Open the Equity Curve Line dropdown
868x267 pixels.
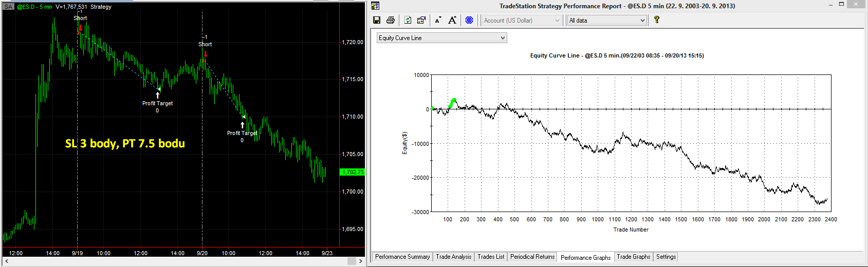tap(441, 38)
